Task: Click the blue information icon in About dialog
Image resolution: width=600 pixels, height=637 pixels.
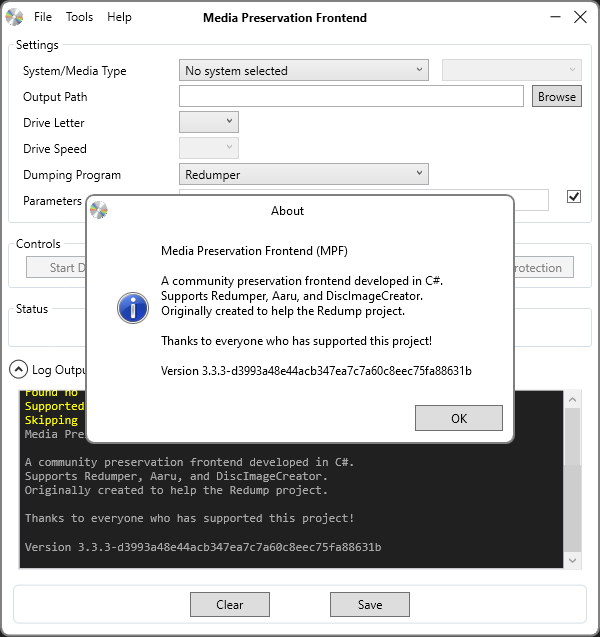Action: [133, 308]
